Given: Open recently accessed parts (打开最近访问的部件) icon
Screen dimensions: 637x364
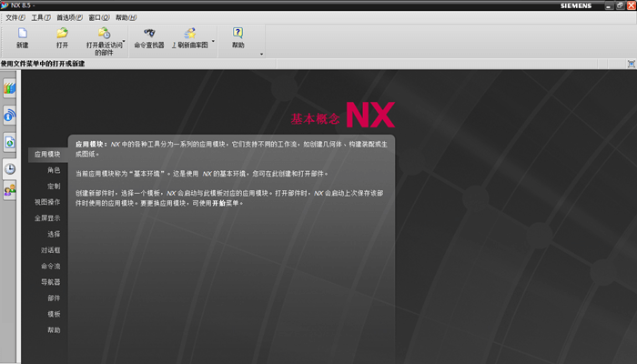Looking at the screenshot, I should [x=104, y=33].
